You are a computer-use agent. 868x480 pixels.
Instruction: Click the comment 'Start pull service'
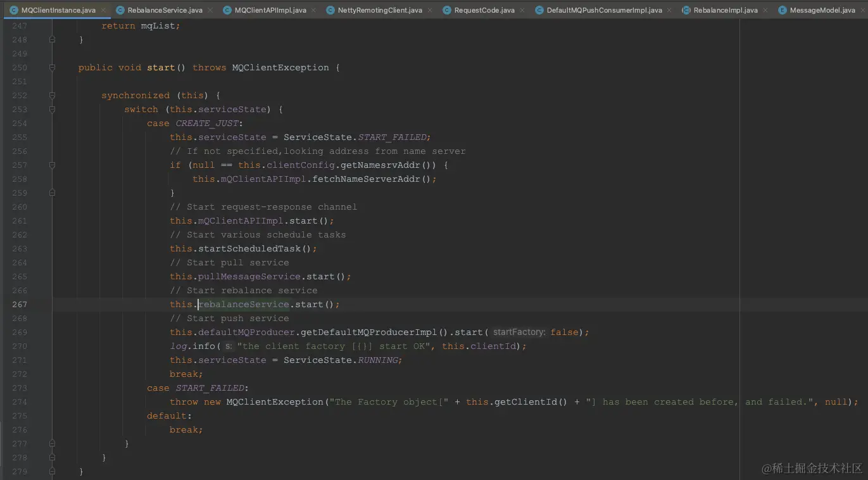click(229, 263)
